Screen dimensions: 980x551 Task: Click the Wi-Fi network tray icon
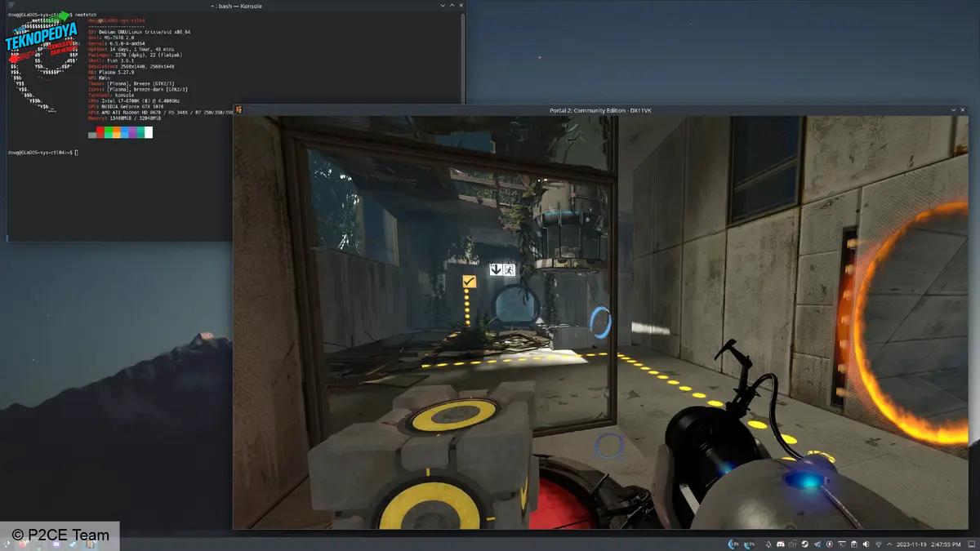coord(879,544)
